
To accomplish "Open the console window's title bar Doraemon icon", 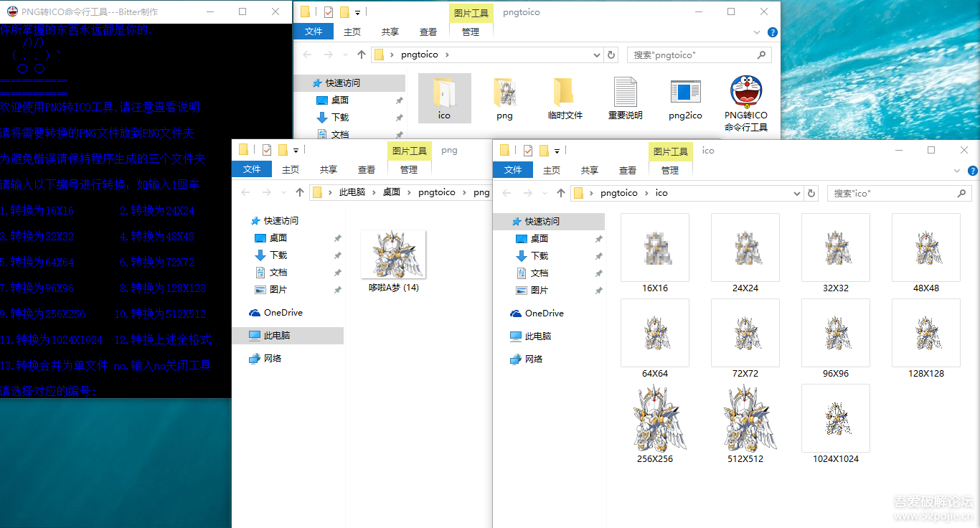I will 12,11.
